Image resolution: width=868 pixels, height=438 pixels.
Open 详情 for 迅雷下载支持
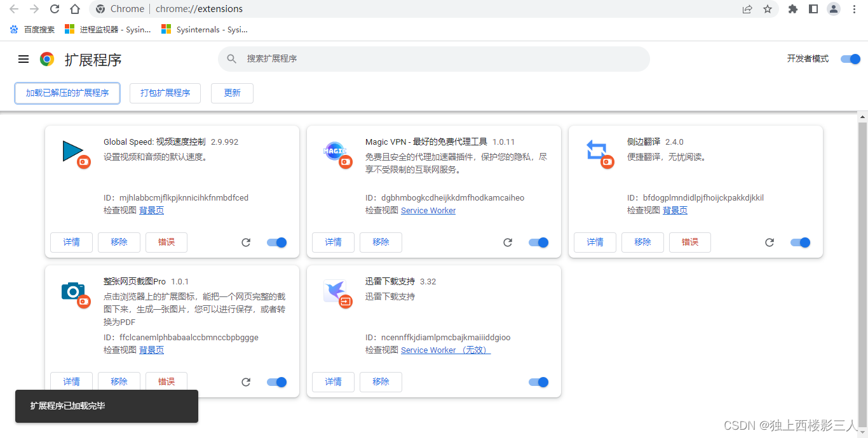333,382
